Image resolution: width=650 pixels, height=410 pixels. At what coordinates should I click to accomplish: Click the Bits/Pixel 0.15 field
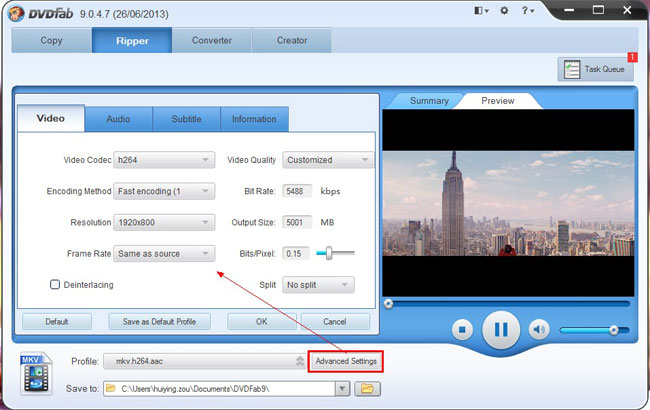pyautogui.click(x=296, y=253)
